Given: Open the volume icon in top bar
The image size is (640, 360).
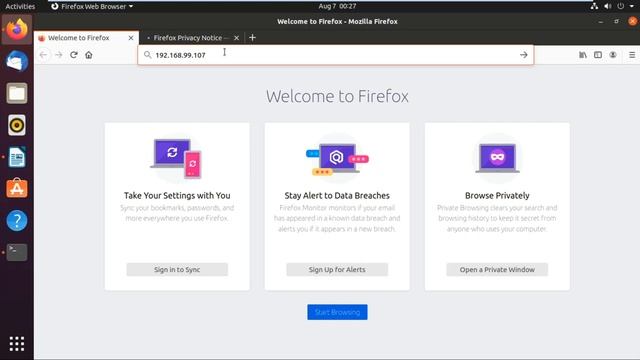Looking at the screenshot, I should point(608,6).
